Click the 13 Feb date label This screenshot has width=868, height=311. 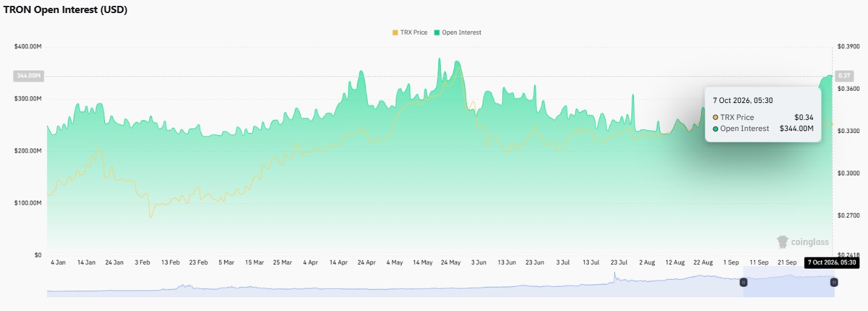pos(170,262)
